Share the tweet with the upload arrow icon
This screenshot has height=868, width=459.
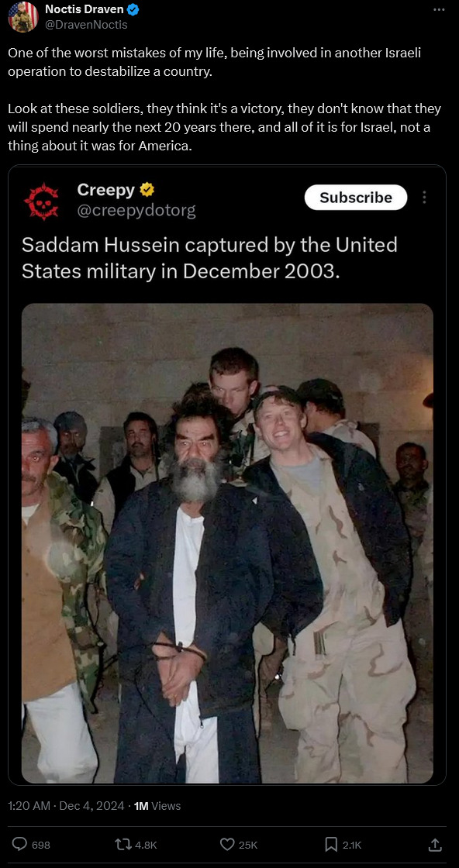click(435, 844)
